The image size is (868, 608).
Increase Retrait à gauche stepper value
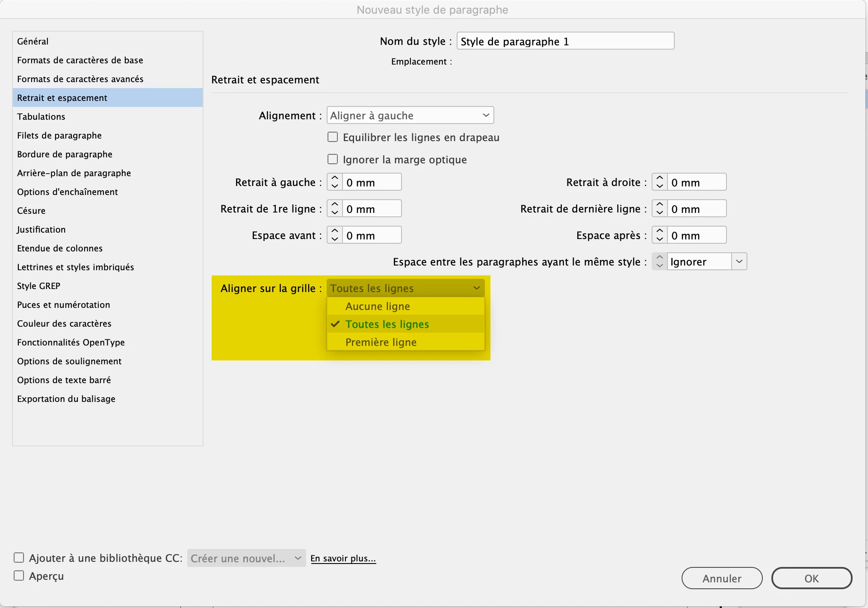tap(335, 178)
